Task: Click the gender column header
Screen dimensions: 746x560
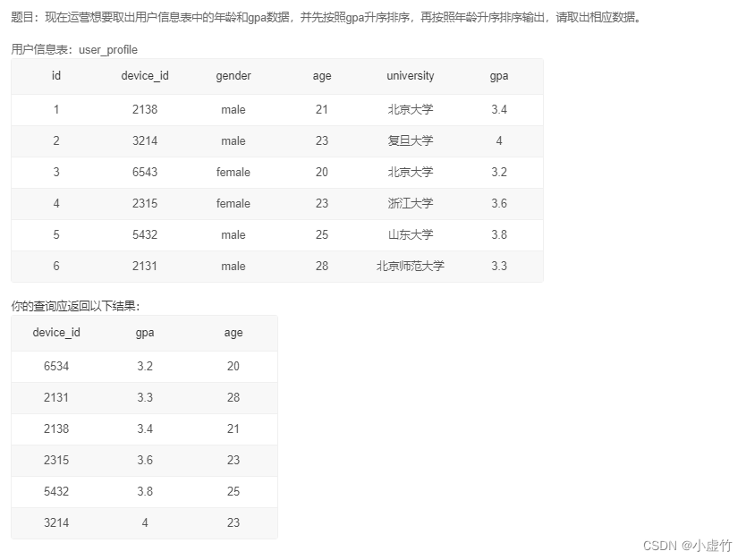Action: click(x=233, y=76)
